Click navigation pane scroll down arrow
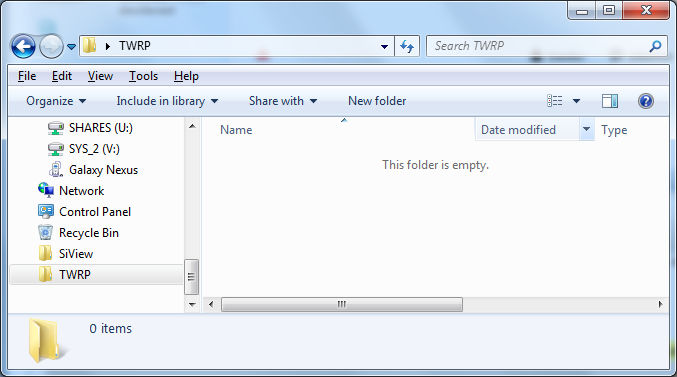 (192, 304)
